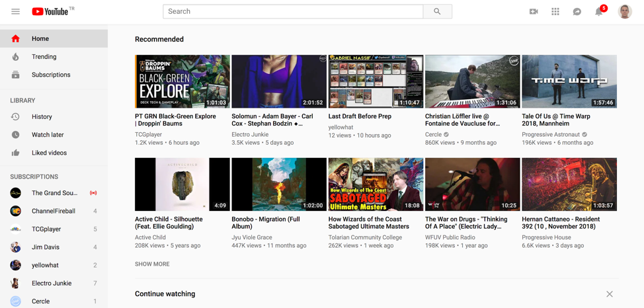The height and width of the screenshot is (308, 644).
Task: Open WFUV Public Radio channel link
Action: (x=450, y=237)
